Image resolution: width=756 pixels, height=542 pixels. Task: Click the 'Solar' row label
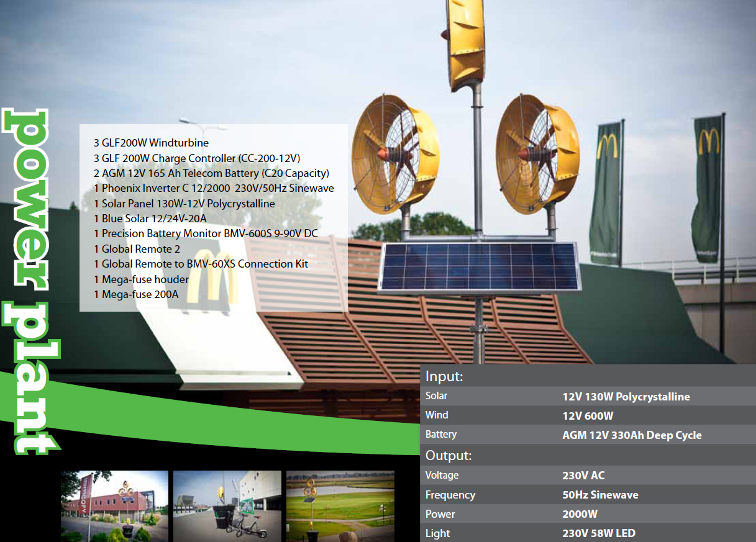click(436, 396)
